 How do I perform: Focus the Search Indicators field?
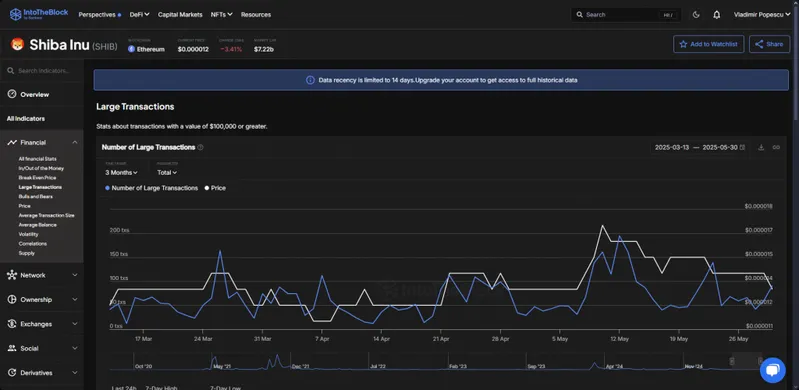click(x=42, y=71)
